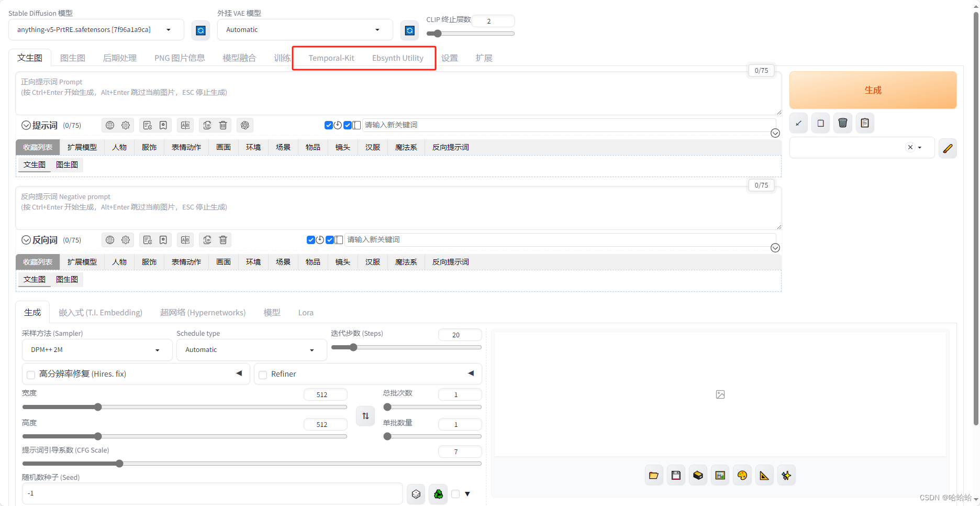Collapse the 反向词 section chevron
Screen dimensions: 980x506
pos(26,240)
